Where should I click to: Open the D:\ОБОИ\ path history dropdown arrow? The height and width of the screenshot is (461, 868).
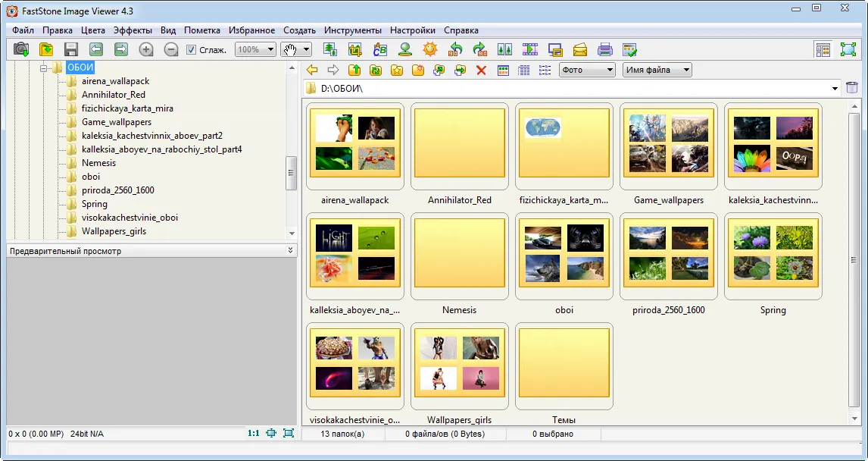pos(835,88)
